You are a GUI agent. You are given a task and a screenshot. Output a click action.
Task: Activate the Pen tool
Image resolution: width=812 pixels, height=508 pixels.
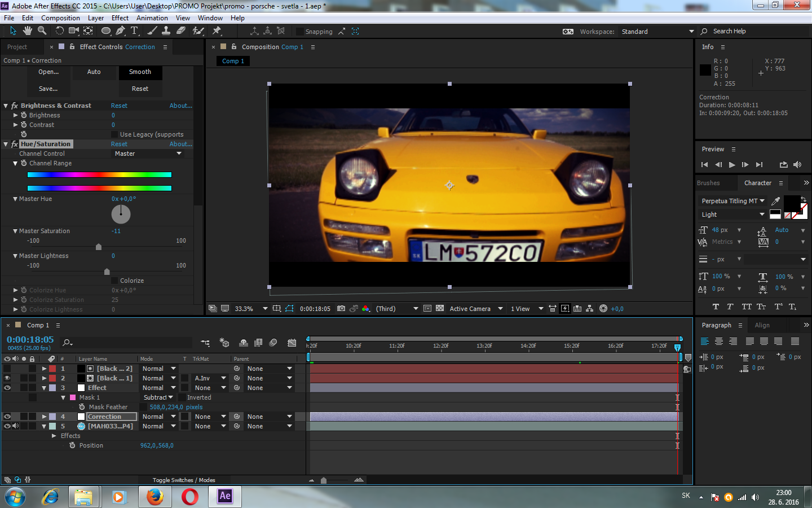click(x=120, y=31)
